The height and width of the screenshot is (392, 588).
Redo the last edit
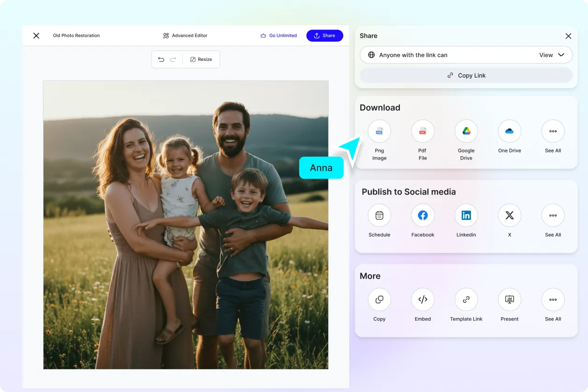pyautogui.click(x=173, y=59)
